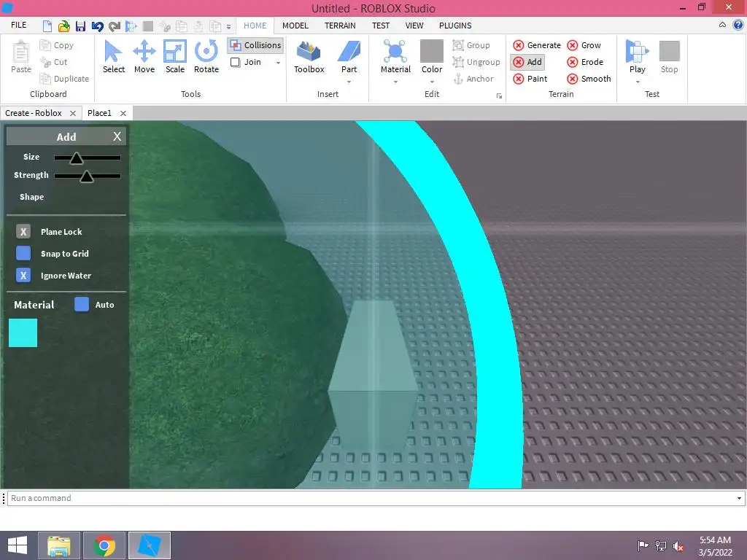Click the Windows Start button

pos(18,545)
